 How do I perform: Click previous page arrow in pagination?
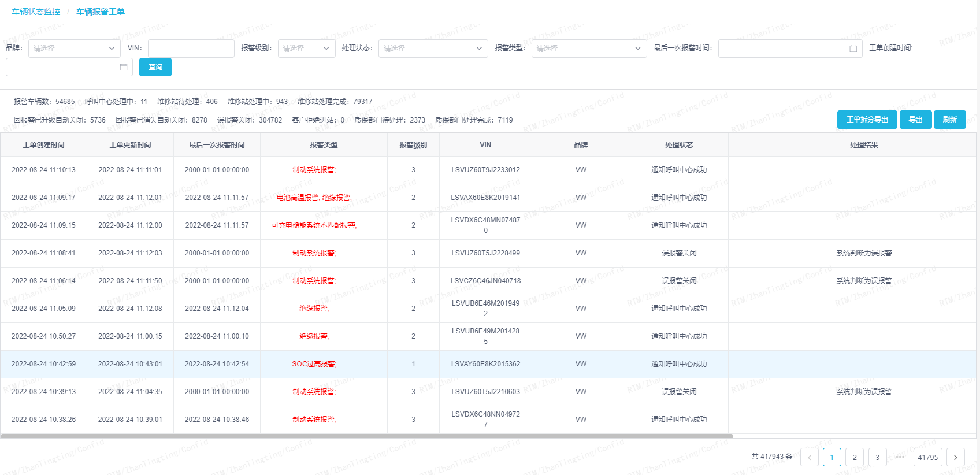pos(809,457)
